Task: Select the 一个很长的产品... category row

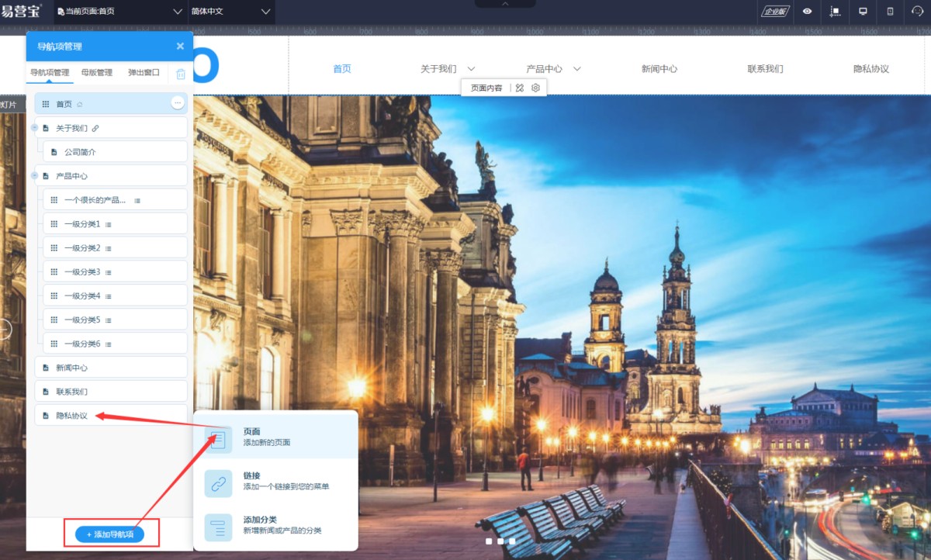Action: [x=115, y=200]
